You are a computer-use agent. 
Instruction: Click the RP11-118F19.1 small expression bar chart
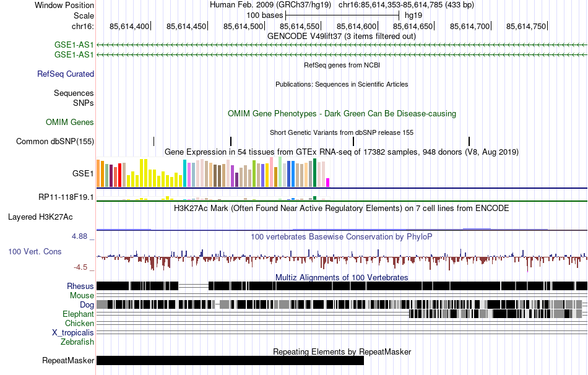coord(213,198)
